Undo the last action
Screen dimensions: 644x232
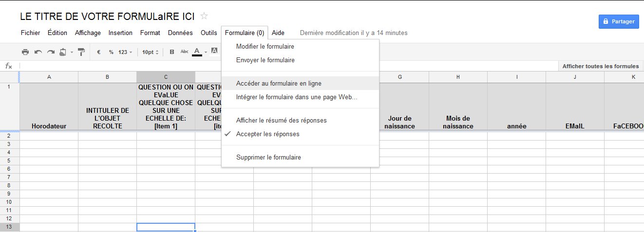point(38,52)
